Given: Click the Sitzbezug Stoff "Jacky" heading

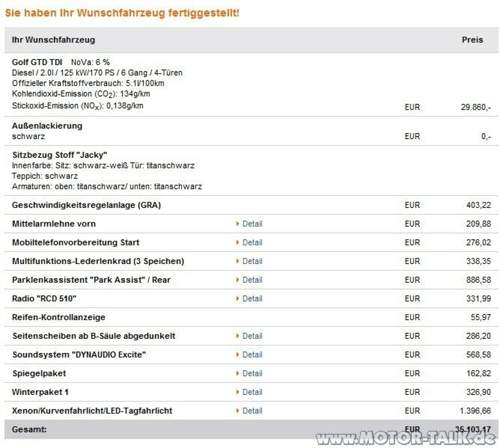Looking at the screenshot, I should 60,155.
